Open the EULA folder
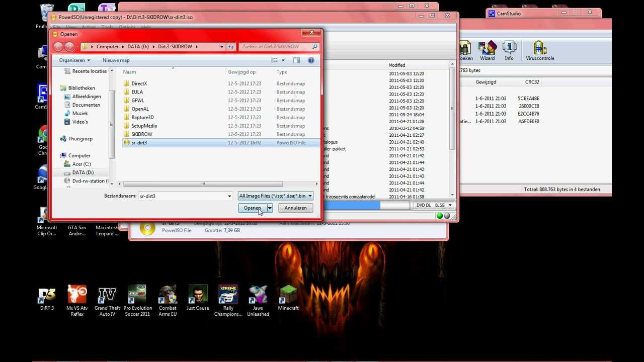The image size is (644, 362). point(137,92)
